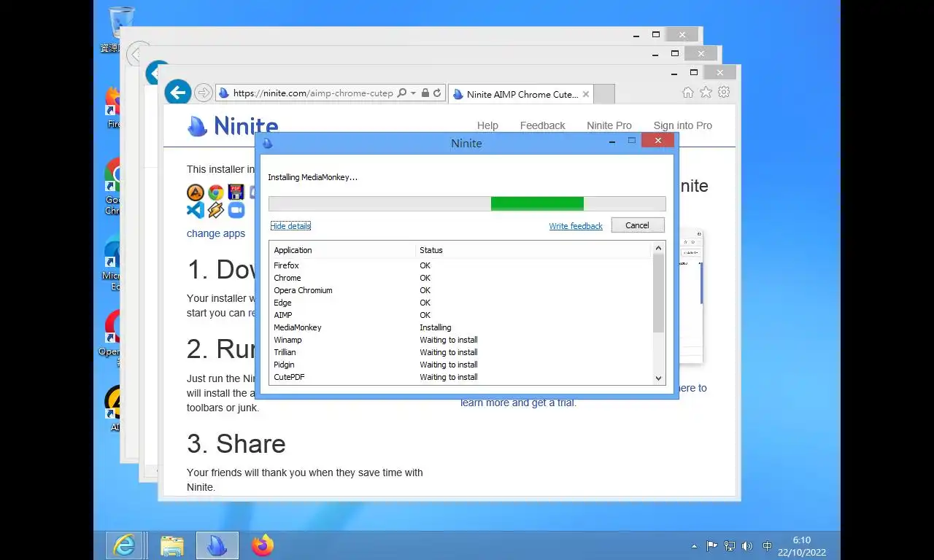Click the Ninite dialog title bar icon
Viewport: 934px width, 560px height.
[x=267, y=144]
